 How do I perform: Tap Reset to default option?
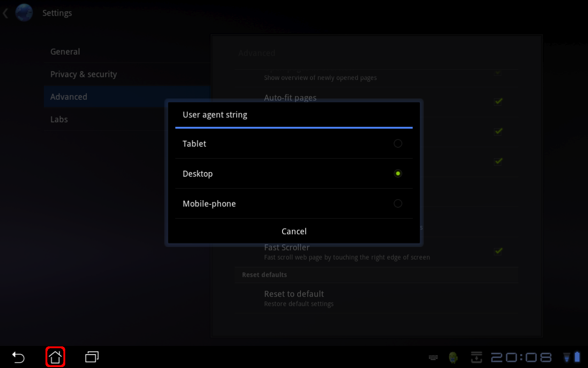294,298
